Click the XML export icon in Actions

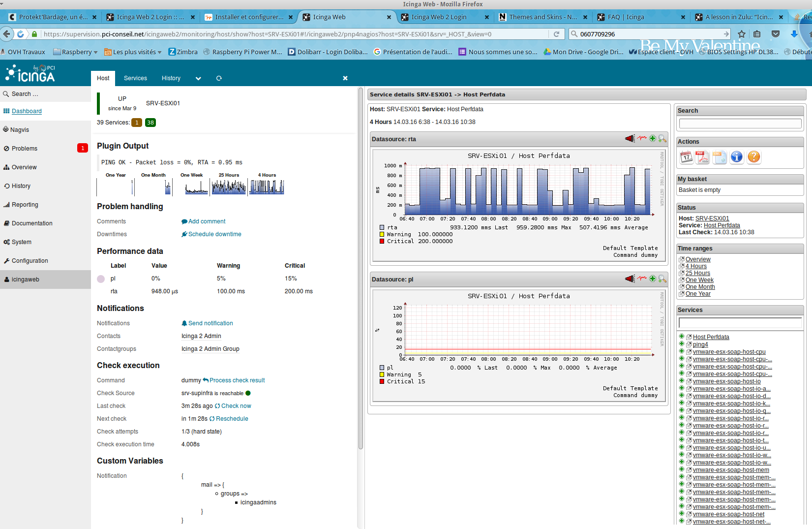(x=720, y=157)
